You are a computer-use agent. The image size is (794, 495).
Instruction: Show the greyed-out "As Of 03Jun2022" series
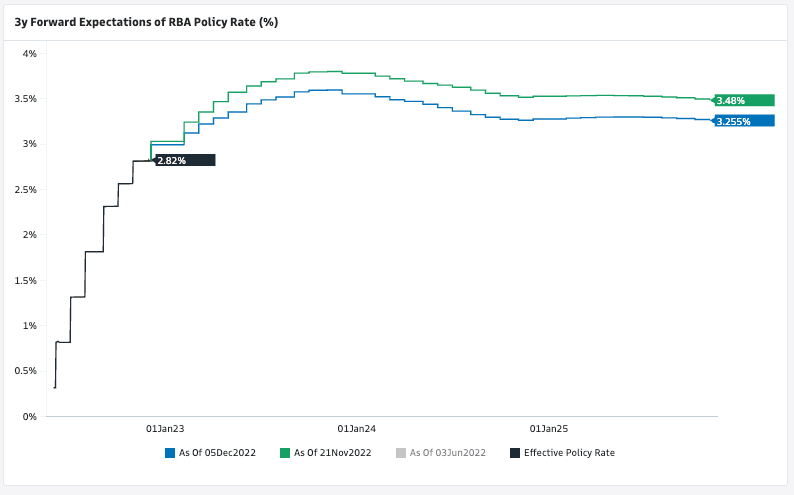[x=448, y=453]
